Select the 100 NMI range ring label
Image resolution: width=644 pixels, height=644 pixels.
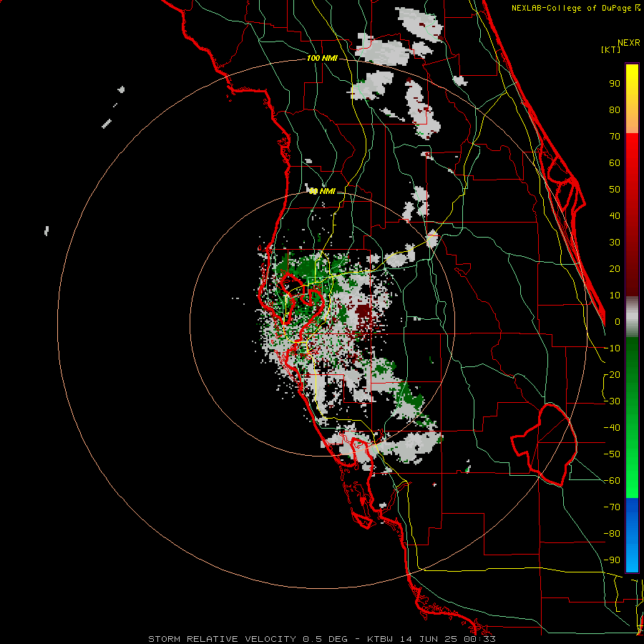click(322, 59)
